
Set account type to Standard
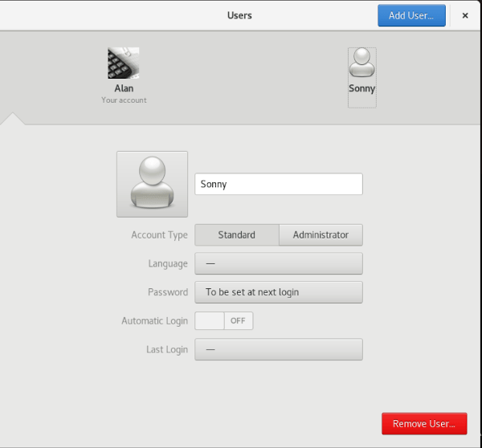(x=237, y=235)
